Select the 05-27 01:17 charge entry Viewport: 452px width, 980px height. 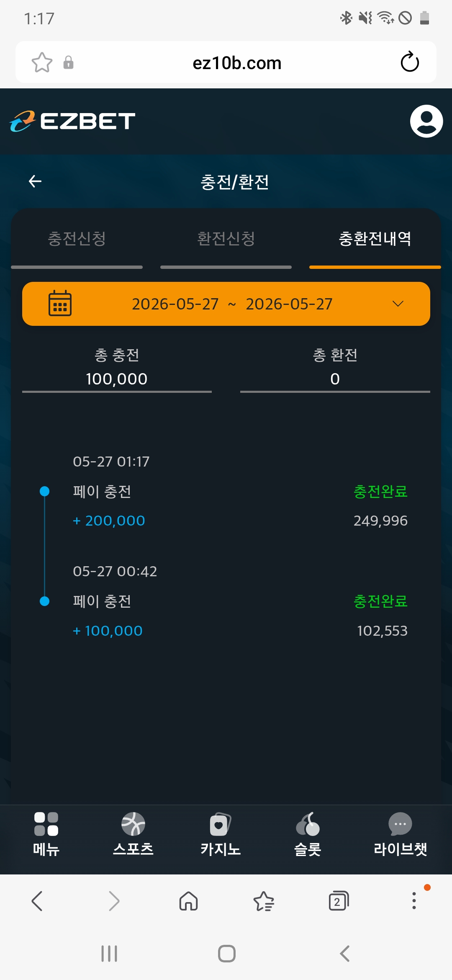[x=226, y=491]
